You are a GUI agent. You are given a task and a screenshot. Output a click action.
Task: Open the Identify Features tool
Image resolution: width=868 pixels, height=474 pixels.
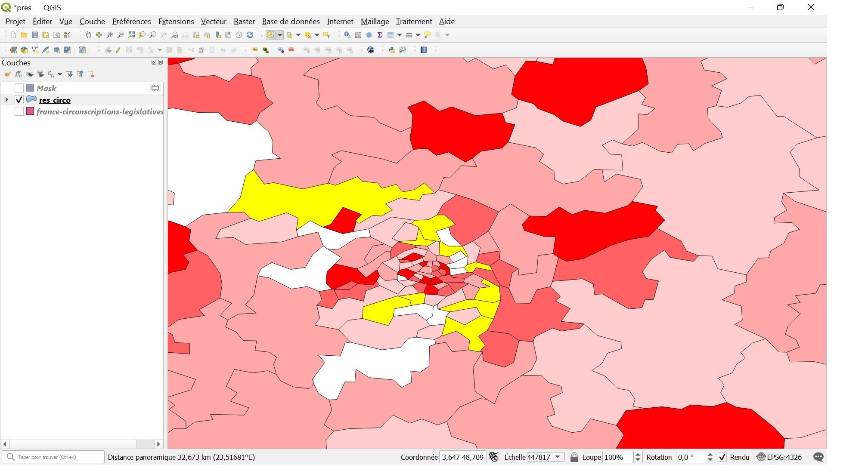tap(347, 35)
